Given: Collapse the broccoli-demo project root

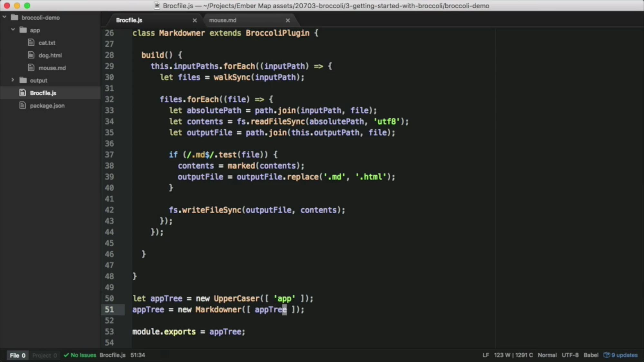Looking at the screenshot, I should click(x=4, y=16).
